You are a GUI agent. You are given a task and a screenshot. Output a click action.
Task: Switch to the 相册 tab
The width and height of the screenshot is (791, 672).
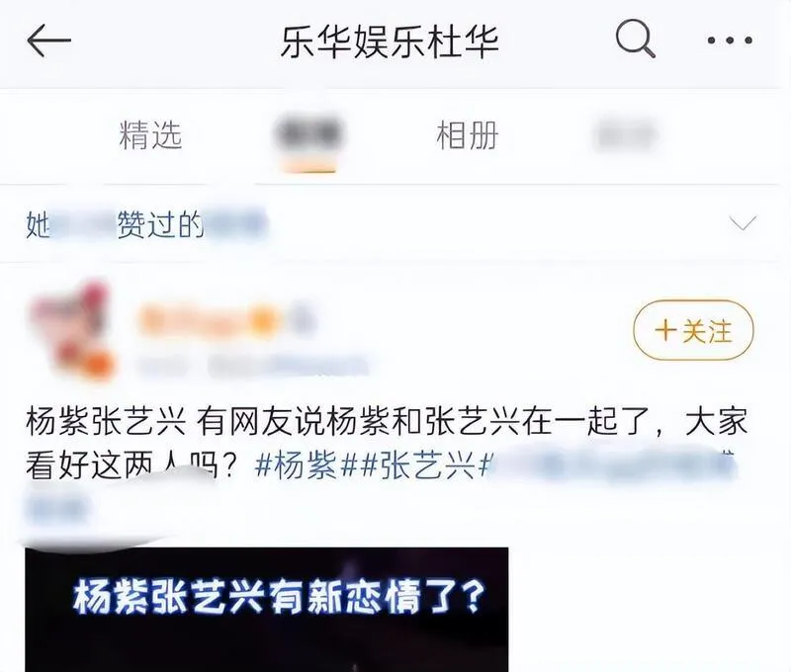467,135
